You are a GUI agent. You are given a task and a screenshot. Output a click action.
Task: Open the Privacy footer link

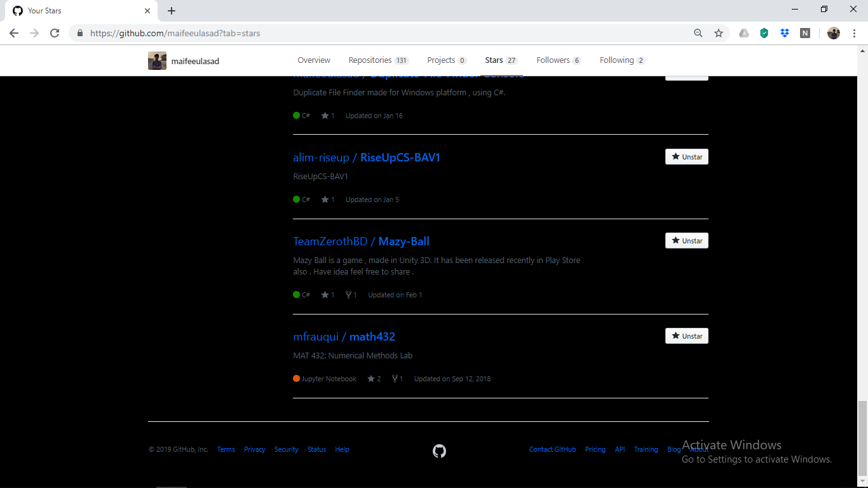point(254,449)
